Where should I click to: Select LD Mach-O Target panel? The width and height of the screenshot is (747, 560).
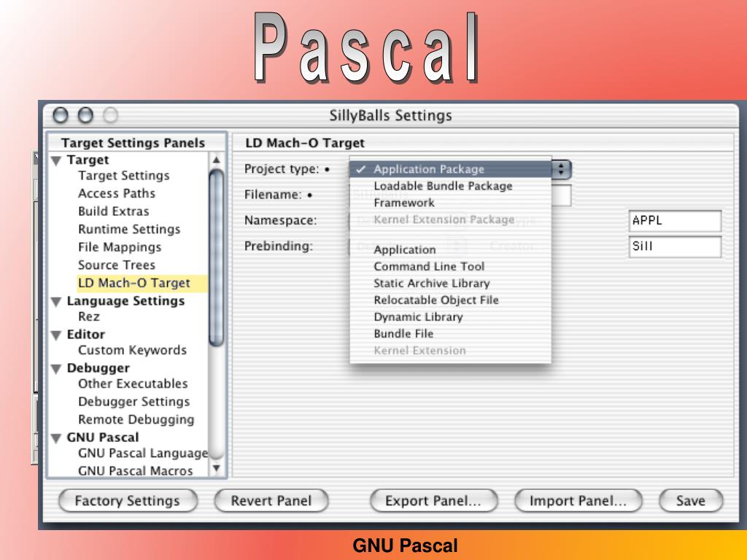tap(142, 284)
